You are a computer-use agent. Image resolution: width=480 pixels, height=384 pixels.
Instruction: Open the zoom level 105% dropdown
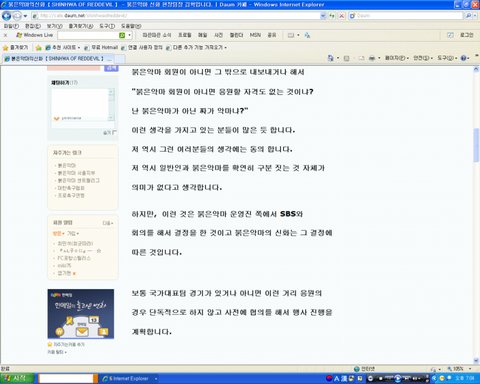click(470, 369)
